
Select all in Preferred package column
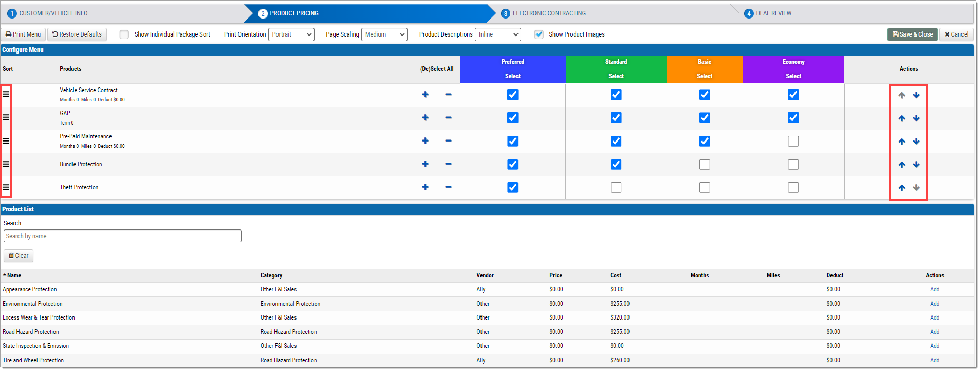[x=513, y=76]
